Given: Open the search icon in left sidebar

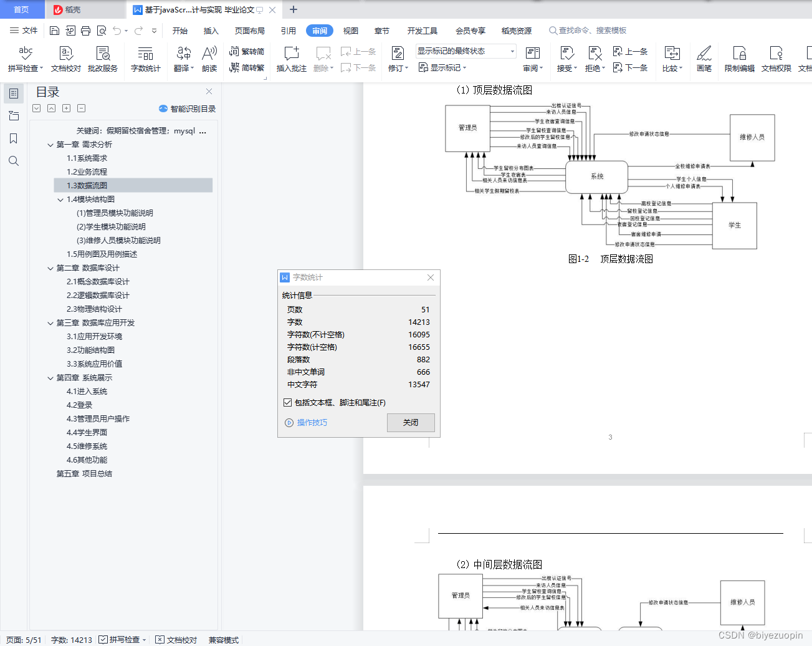Looking at the screenshot, I should coord(13,161).
